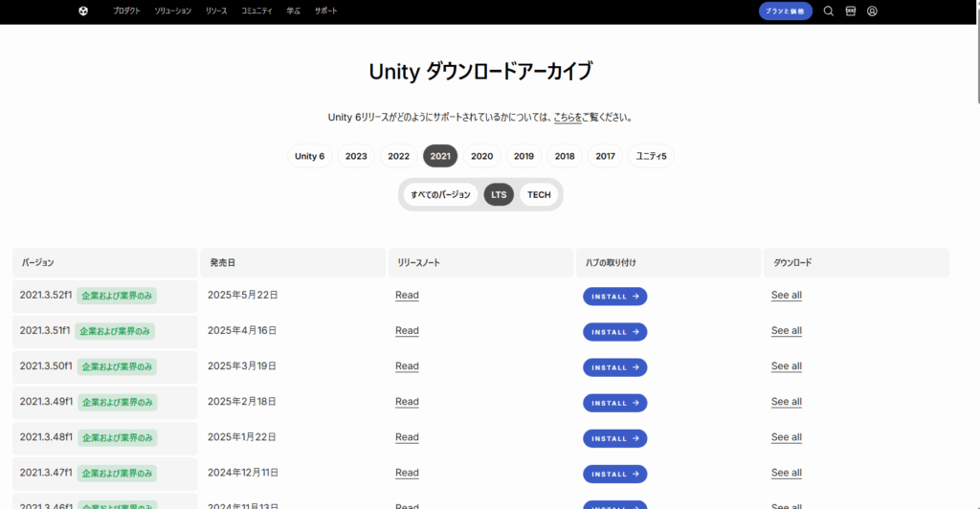Click the 企業および業界のみ badge for 2021.3.49f1
Screen dimensions: 980x509
[x=118, y=403]
